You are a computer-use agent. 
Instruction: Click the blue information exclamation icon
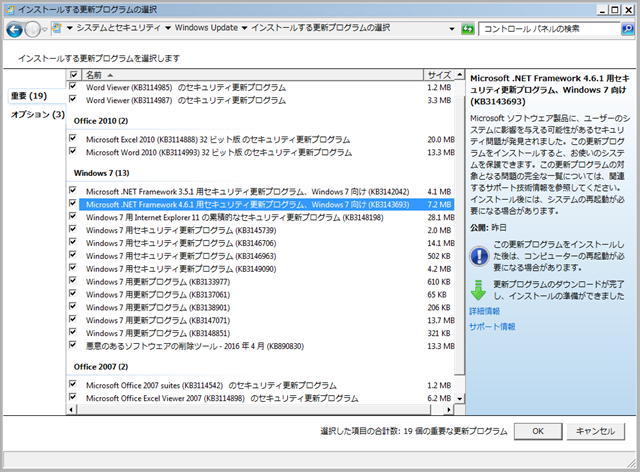pos(479,256)
